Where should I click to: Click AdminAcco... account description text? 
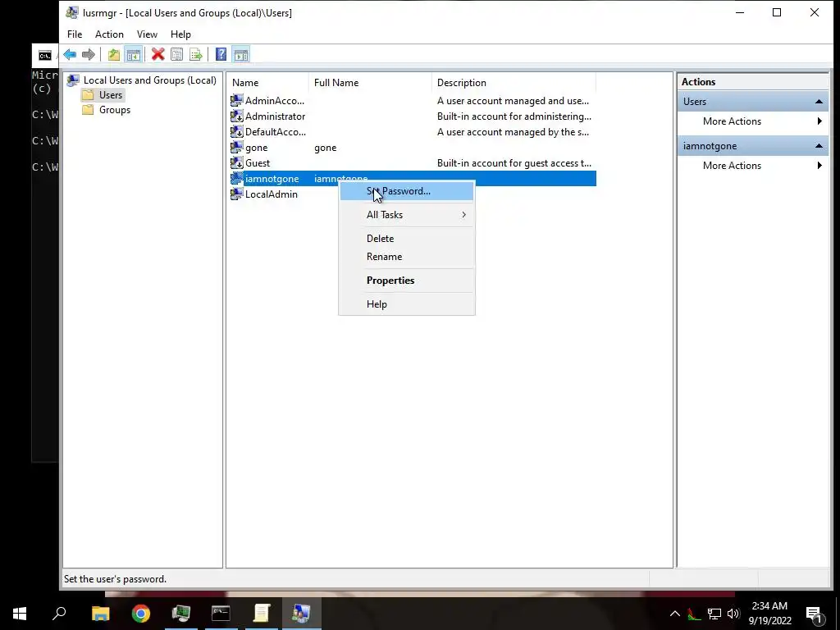coord(513,101)
